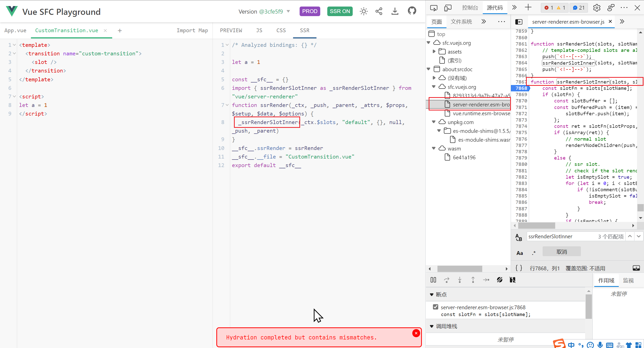Open the CSS output tab
This screenshot has width=644, height=348.
(x=281, y=30)
